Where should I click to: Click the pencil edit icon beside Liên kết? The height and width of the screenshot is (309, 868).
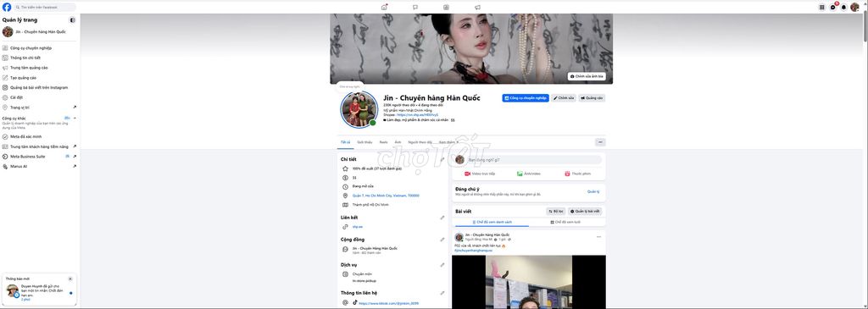(442, 218)
